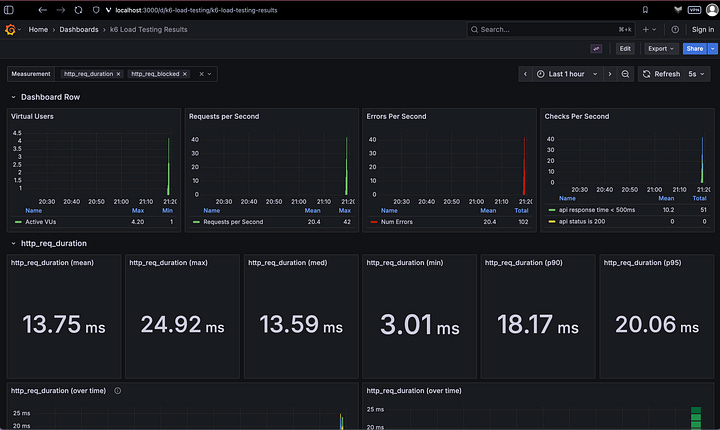Reload the page with the browser refresh icon
This screenshot has width=720, height=430.
click(78, 9)
